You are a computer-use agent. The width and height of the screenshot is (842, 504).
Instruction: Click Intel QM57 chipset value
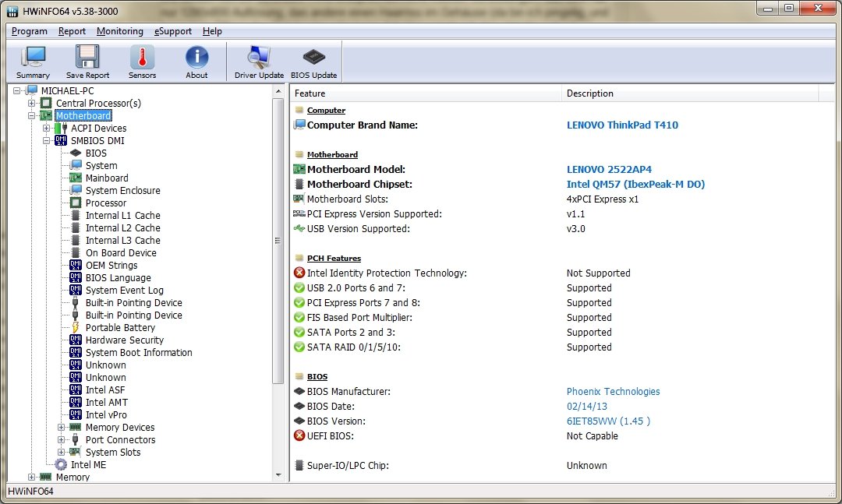tap(635, 184)
